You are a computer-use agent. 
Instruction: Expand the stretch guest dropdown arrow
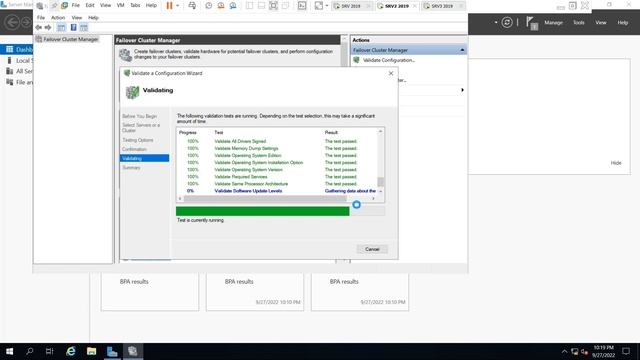[x=327, y=6]
